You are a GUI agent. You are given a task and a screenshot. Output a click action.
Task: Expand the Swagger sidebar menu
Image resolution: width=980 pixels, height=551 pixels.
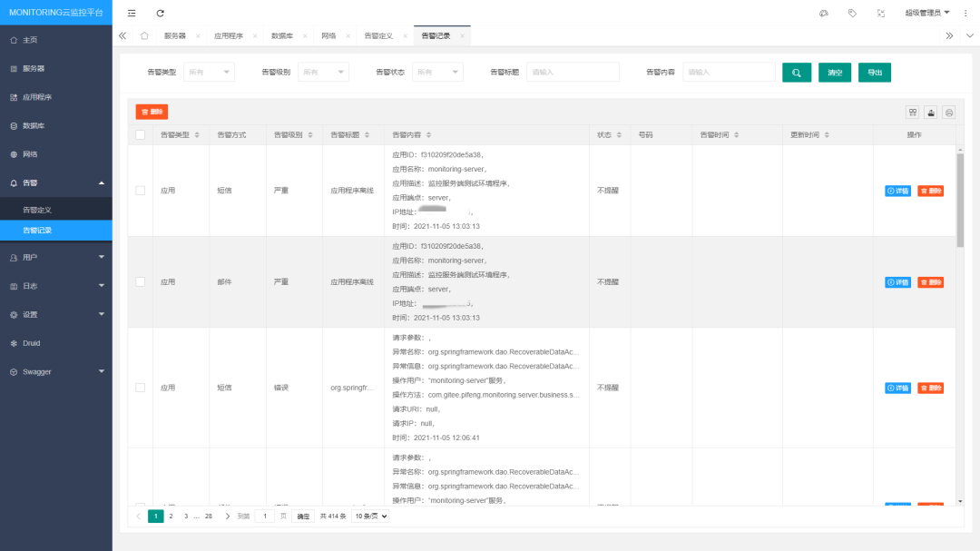[x=56, y=372]
